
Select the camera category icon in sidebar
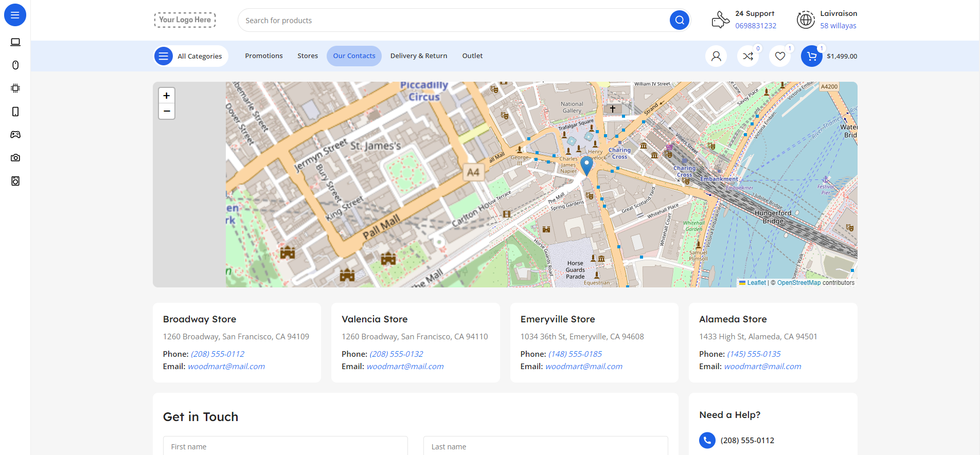coord(15,158)
